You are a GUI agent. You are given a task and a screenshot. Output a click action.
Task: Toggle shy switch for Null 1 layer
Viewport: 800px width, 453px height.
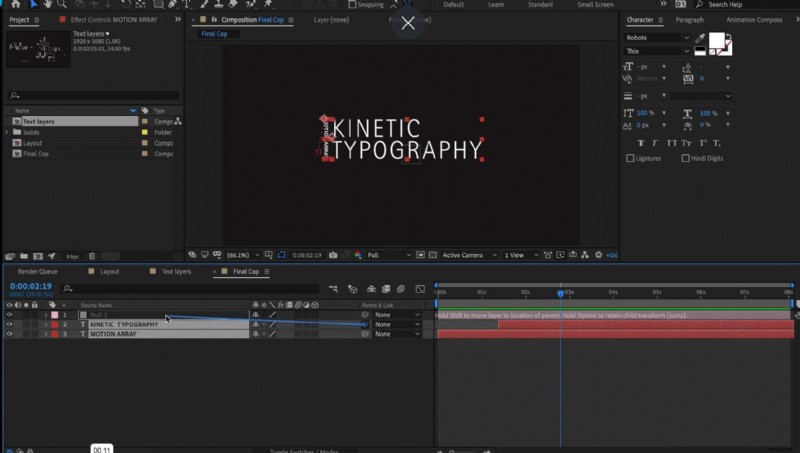(256, 315)
